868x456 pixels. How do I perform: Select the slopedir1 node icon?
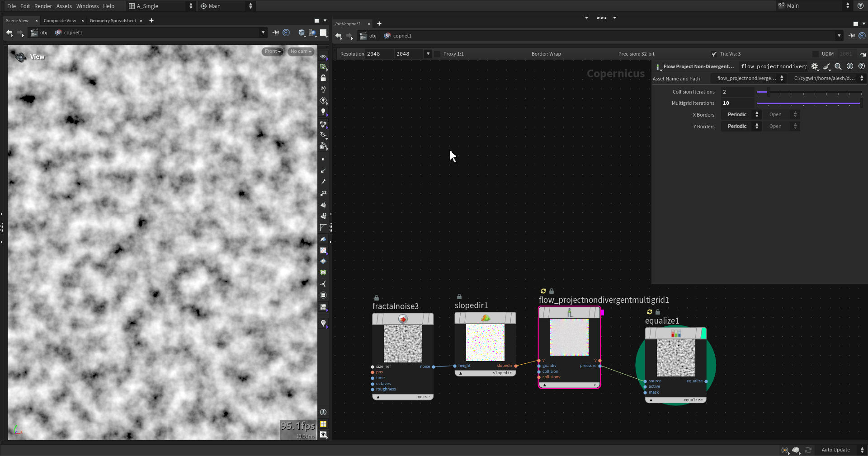point(485,318)
